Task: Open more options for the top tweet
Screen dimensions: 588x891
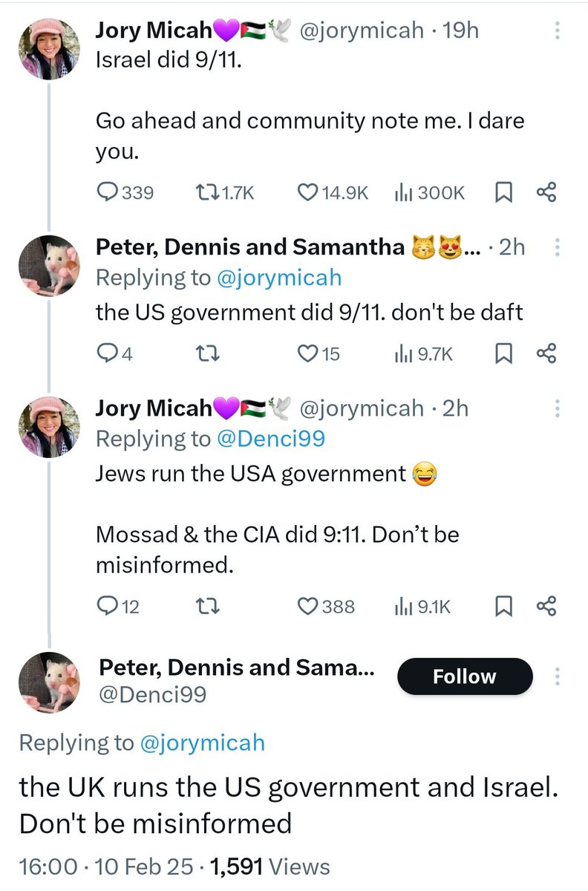Action: (x=558, y=30)
